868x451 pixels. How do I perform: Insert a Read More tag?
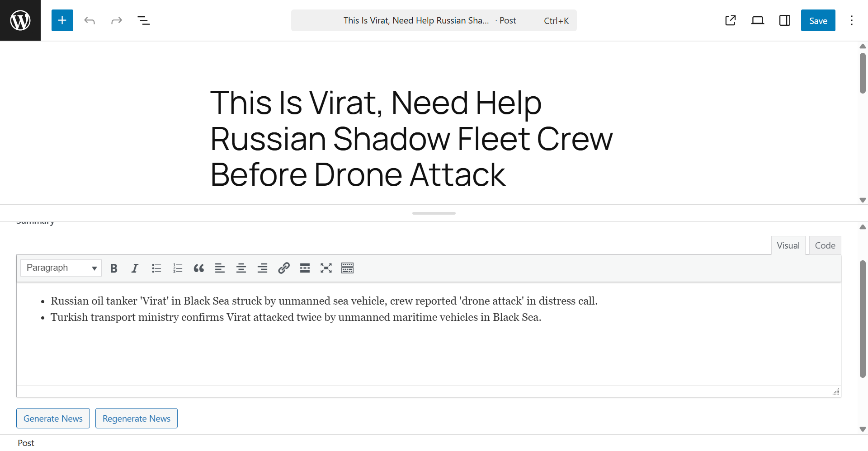click(x=305, y=268)
